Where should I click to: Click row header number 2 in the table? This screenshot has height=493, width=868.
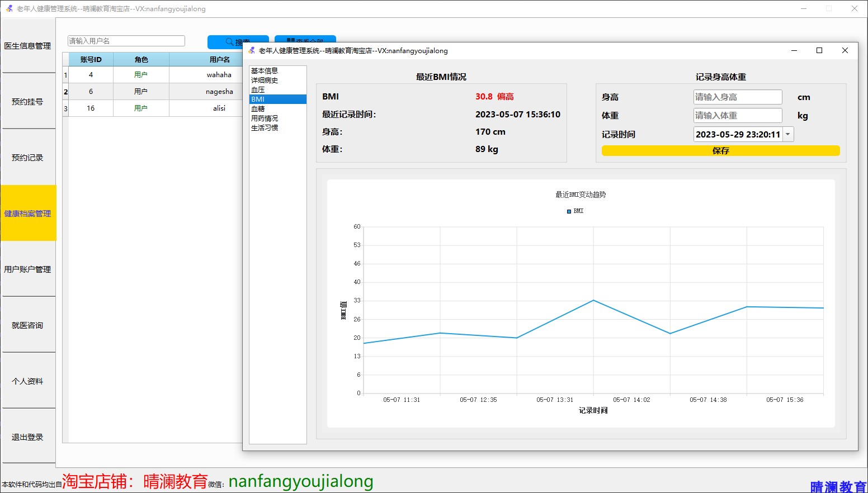click(x=65, y=92)
